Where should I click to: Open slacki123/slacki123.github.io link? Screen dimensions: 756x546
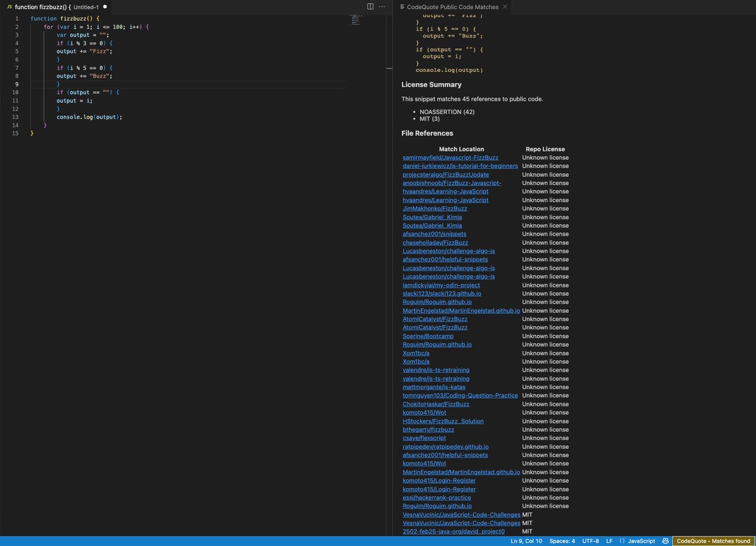tap(443, 293)
